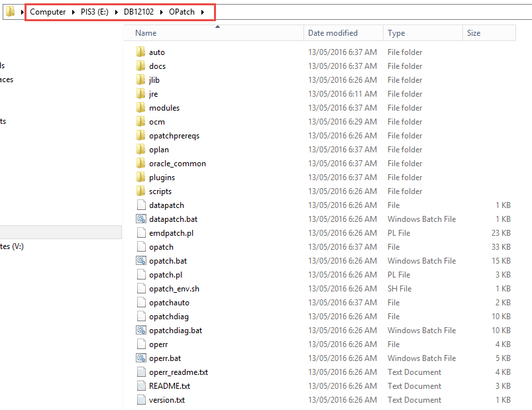Screen dimensions: 532x410
Task: Click the emdpatch.pl file icon
Action: (140, 233)
